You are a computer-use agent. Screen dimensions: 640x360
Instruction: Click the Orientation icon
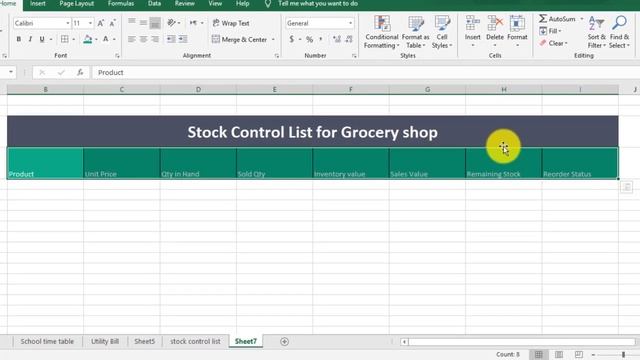[171, 23]
